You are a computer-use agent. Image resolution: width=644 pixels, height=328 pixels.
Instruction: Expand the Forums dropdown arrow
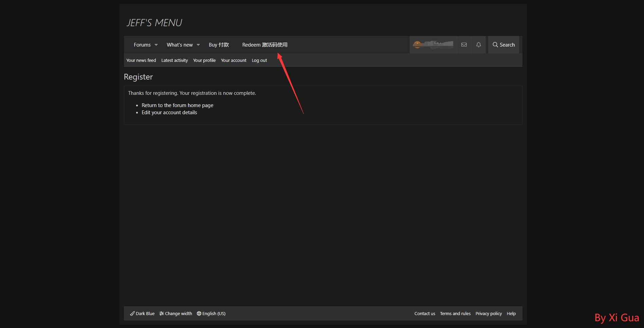[156, 45]
